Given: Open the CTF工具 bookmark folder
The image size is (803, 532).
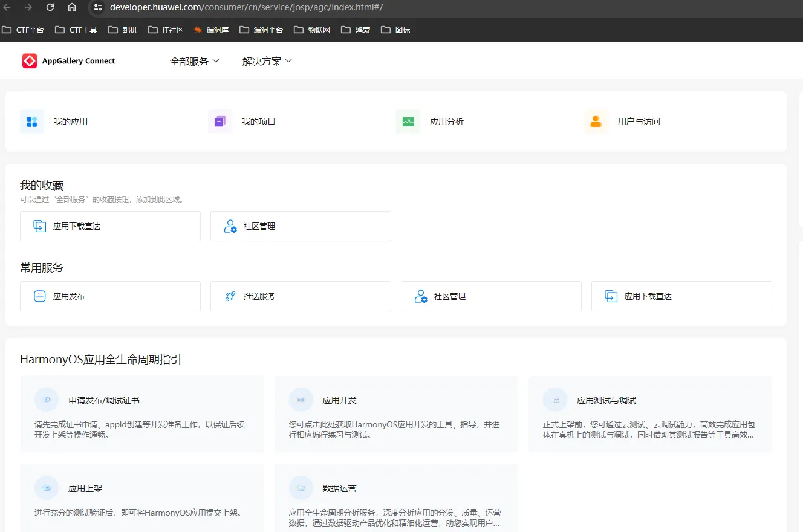Looking at the screenshot, I should click(76, 30).
